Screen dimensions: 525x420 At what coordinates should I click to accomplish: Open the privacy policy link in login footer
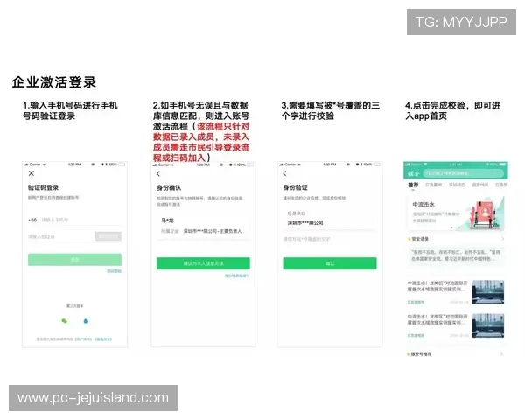click(x=103, y=339)
